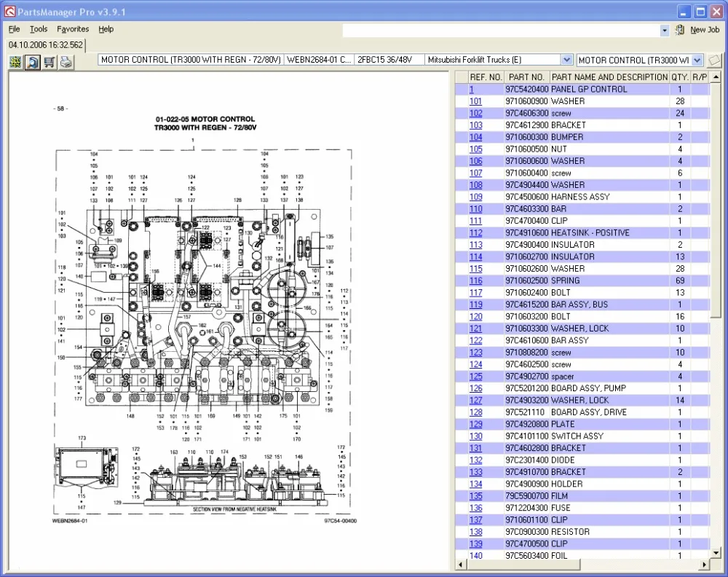Open reference number 119 link
This screenshot has height=577, width=728.
click(476, 305)
